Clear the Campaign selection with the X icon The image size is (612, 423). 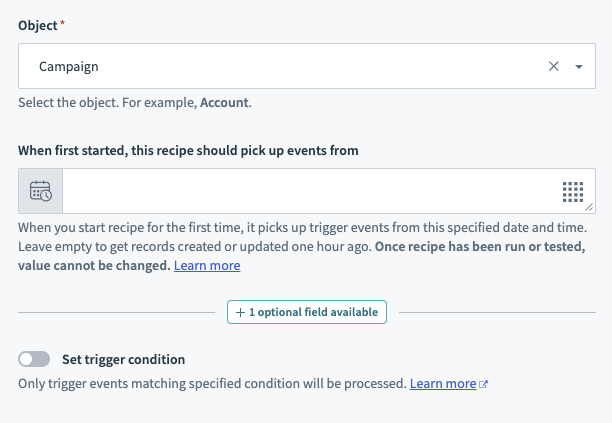click(554, 67)
